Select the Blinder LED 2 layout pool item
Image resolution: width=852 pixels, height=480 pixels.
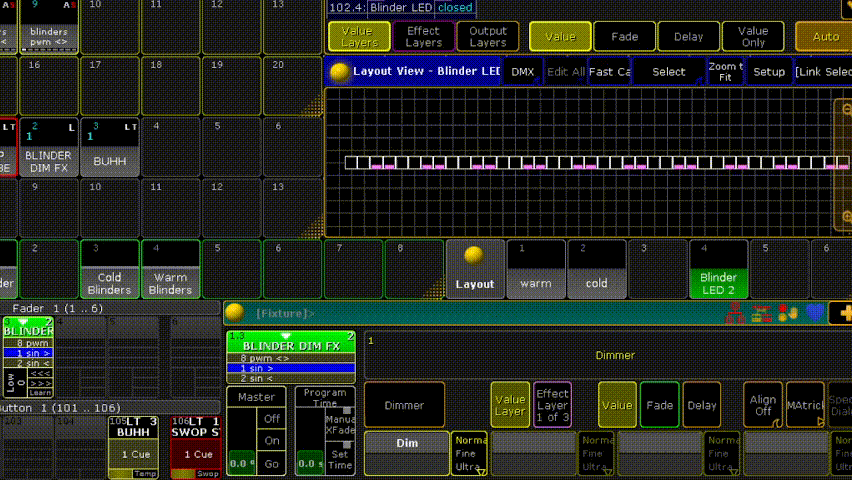[x=718, y=269]
